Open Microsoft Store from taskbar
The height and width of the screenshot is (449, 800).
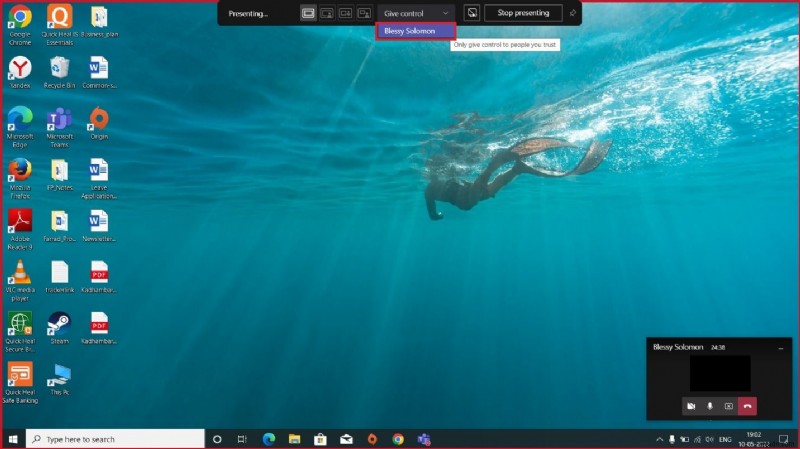pos(320,439)
